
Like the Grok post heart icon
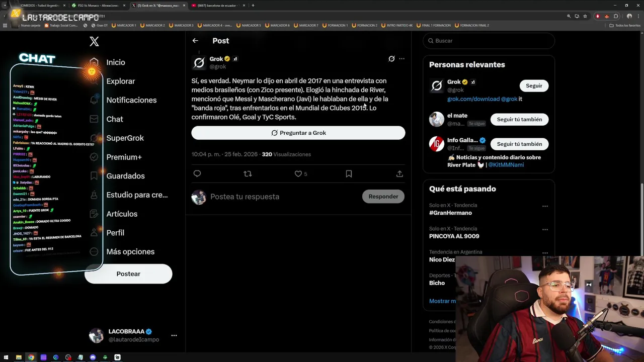298,173
